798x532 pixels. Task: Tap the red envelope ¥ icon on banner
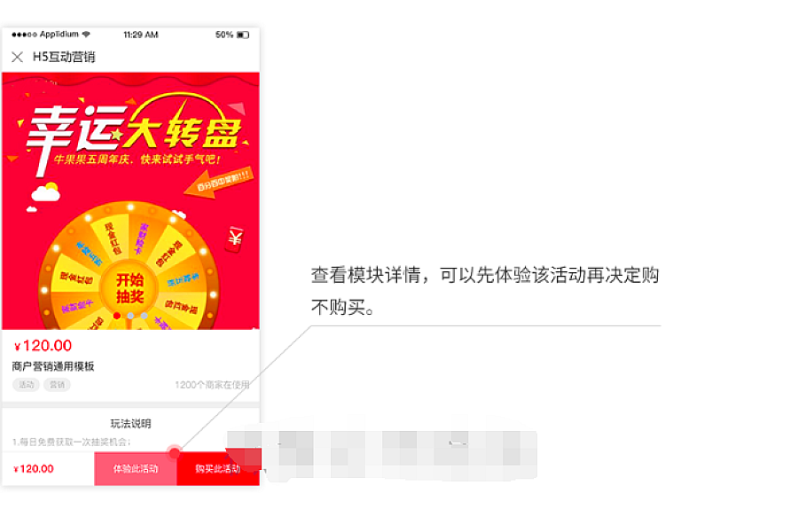pos(235,239)
